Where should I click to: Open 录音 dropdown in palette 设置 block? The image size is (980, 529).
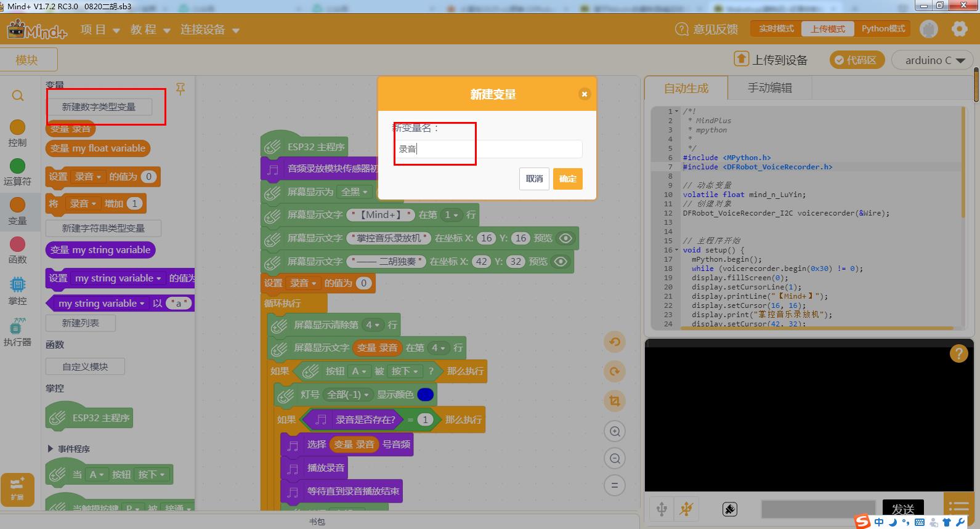pyautogui.click(x=87, y=177)
